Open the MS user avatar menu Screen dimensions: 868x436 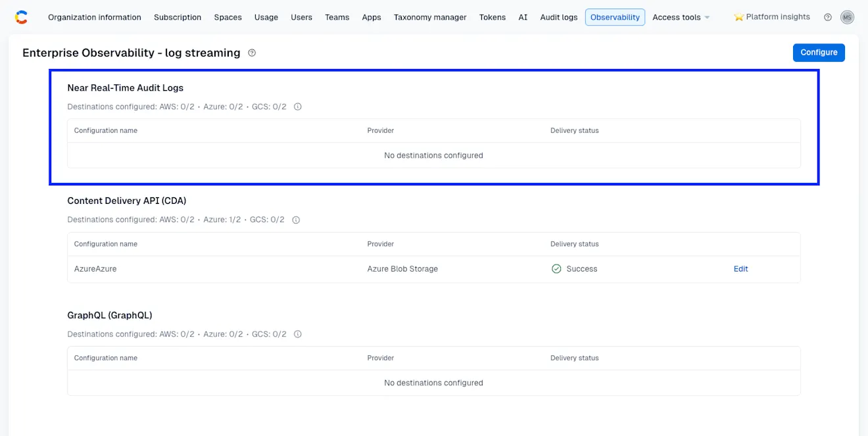848,17
